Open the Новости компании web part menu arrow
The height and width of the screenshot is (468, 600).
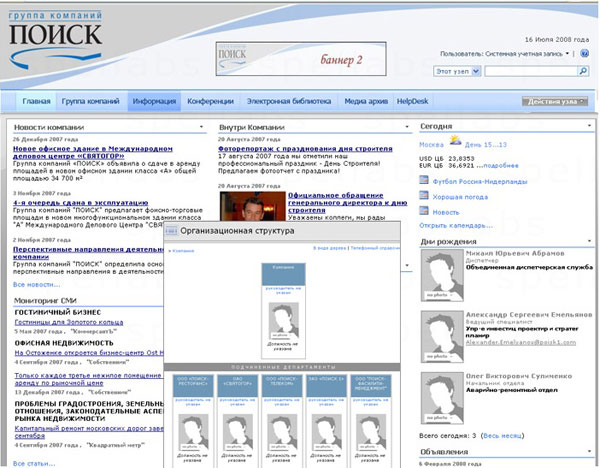point(201,127)
